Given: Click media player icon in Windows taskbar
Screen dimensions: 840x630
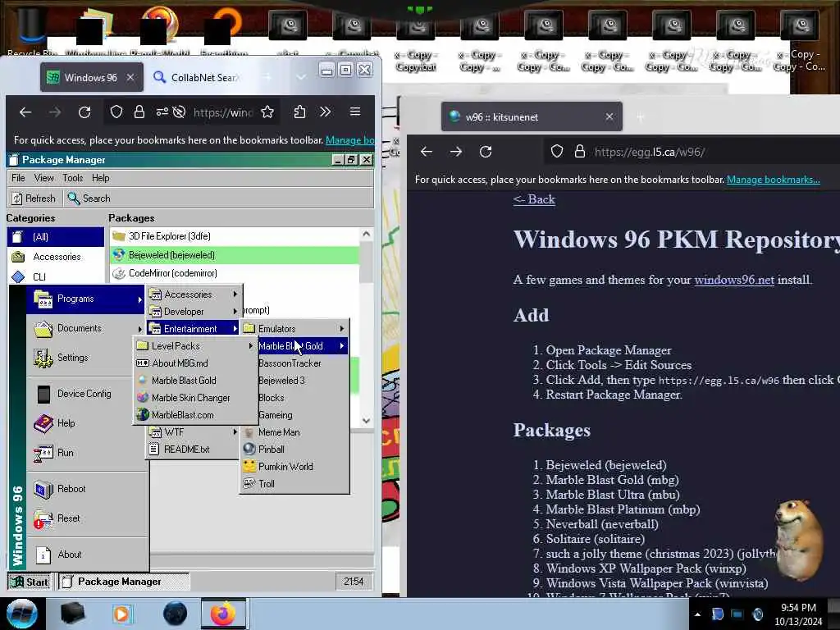Looking at the screenshot, I should point(121,614).
